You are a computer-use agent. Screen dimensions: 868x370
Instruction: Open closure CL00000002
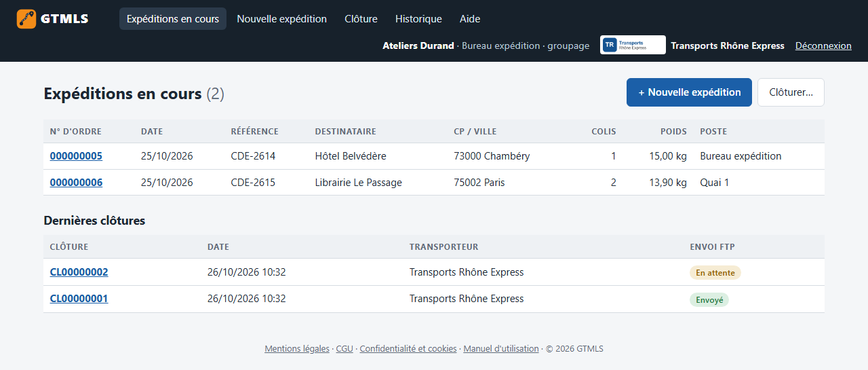click(79, 272)
